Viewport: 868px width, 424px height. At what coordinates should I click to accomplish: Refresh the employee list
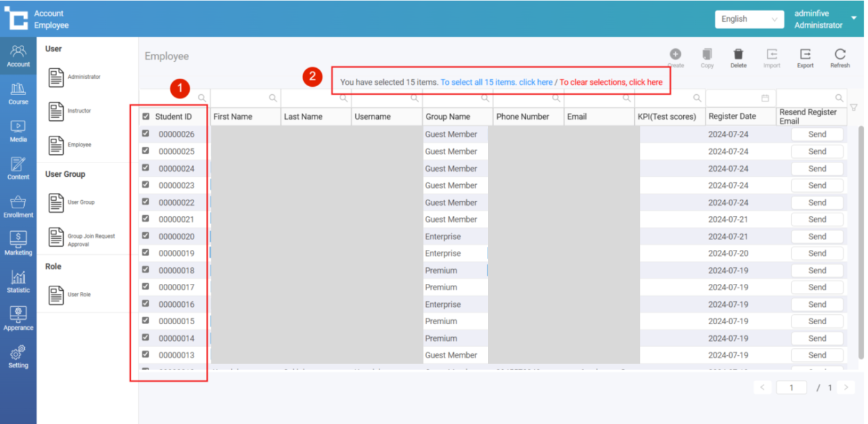839,55
